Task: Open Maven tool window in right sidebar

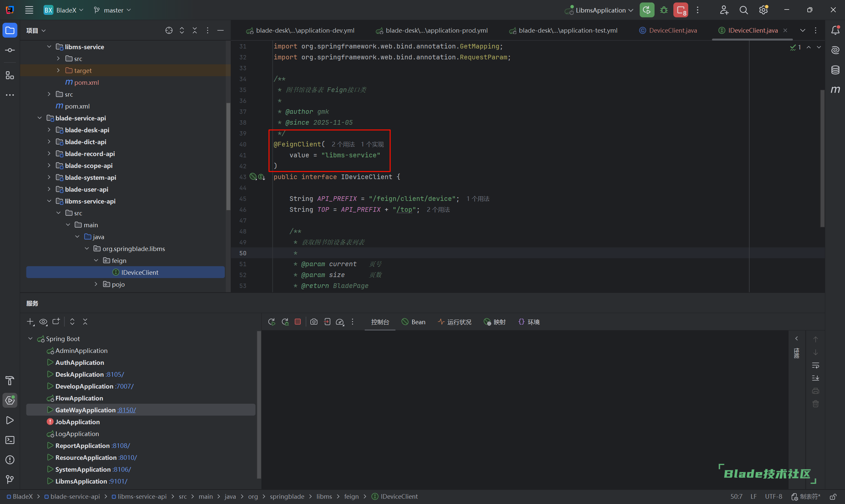Action: 835,90
